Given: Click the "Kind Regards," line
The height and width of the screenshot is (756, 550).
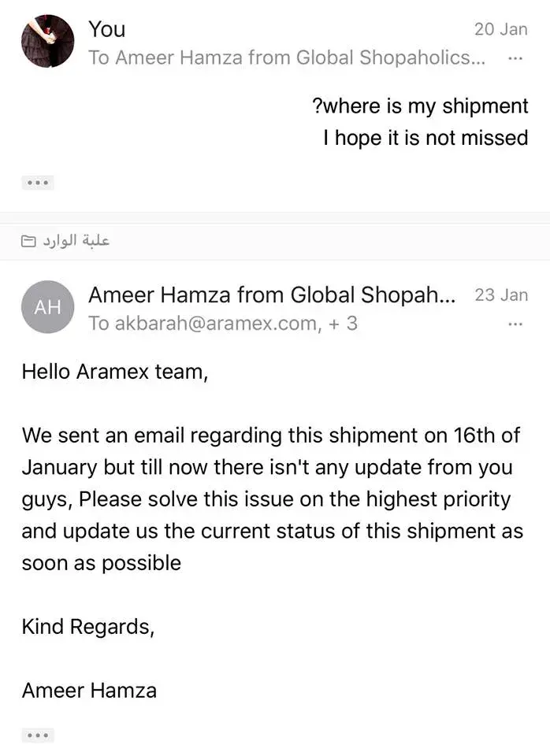Looking at the screenshot, I should 87,627.
